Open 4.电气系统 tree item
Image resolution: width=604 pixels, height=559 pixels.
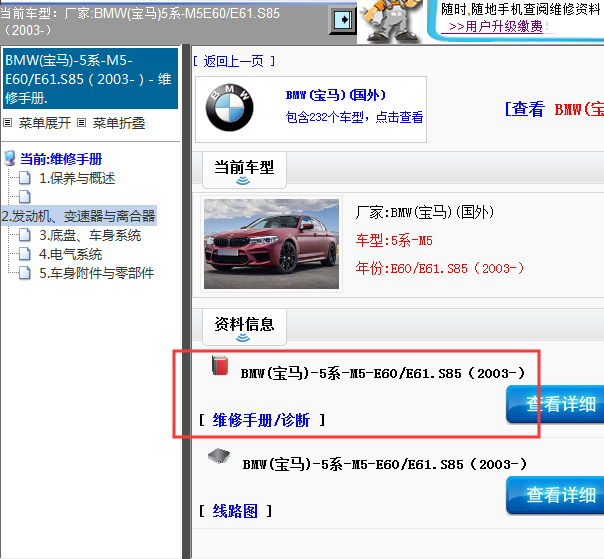[x=70, y=254]
